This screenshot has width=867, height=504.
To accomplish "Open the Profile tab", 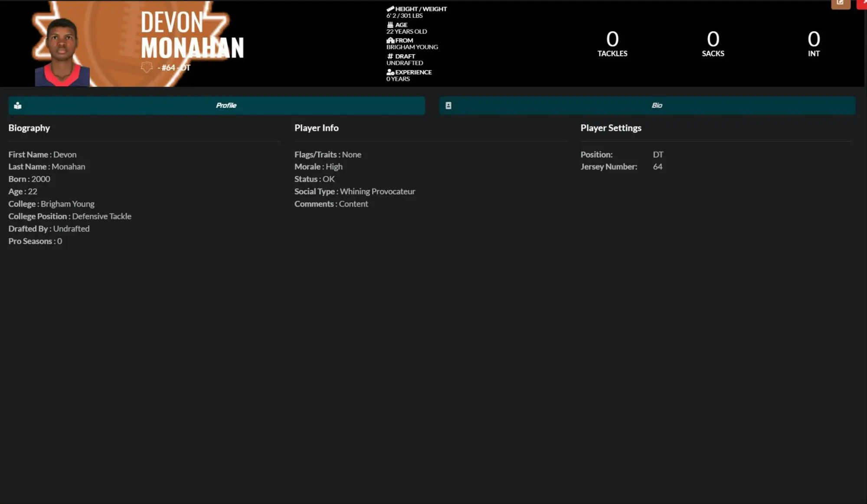I will click(216, 105).
